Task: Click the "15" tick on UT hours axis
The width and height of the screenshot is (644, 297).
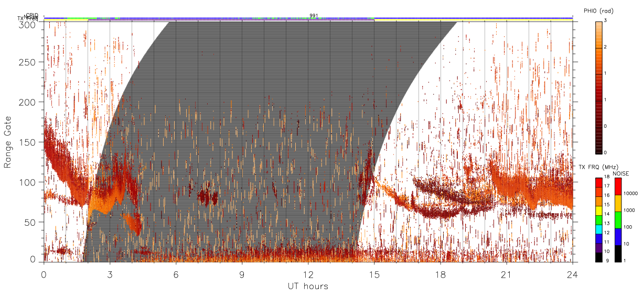Action: (x=374, y=274)
